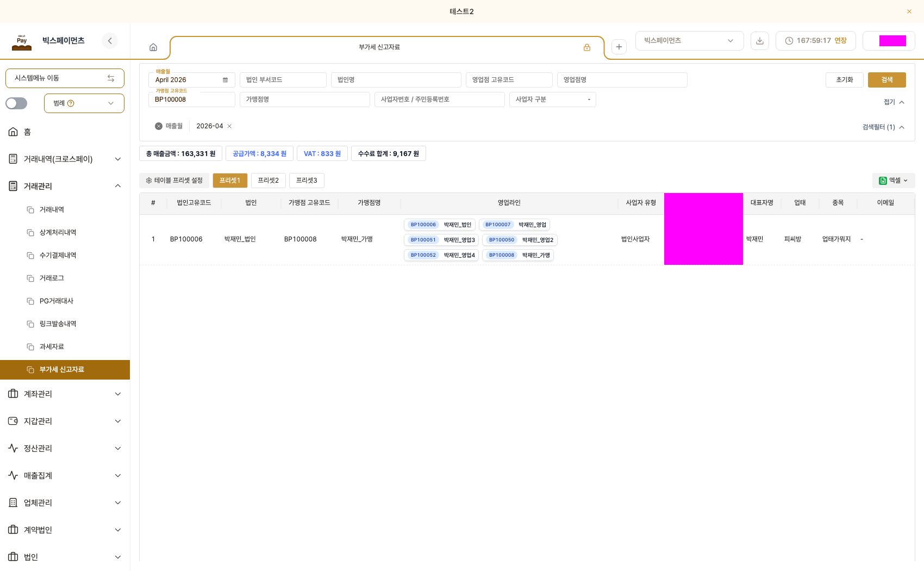Clear all filters with 매출월 circle-x icon

click(x=159, y=126)
